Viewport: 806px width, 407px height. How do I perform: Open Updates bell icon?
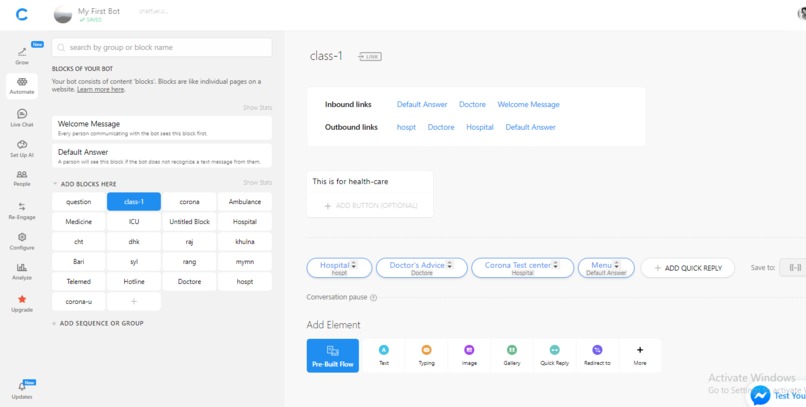click(22, 386)
